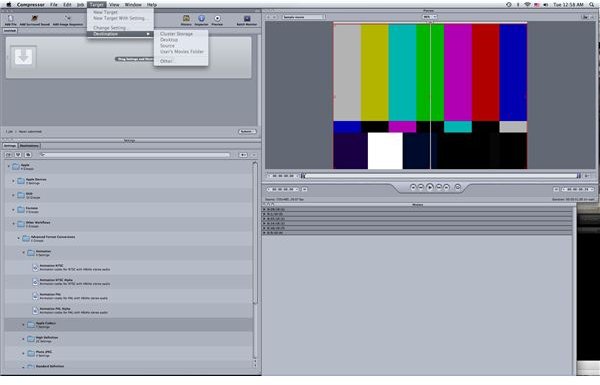
Task: Click the Submit button
Action: (x=247, y=132)
